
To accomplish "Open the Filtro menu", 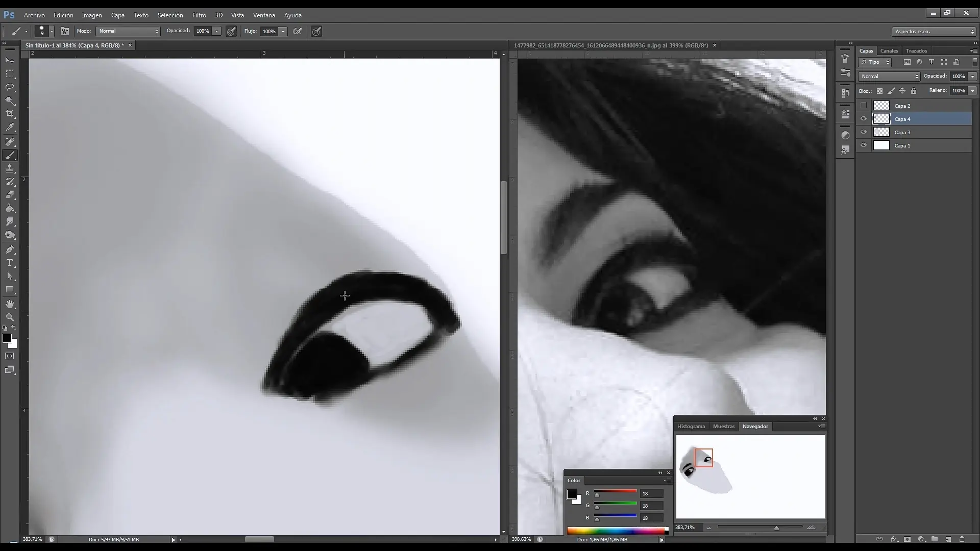I will [x=199, y=15].
